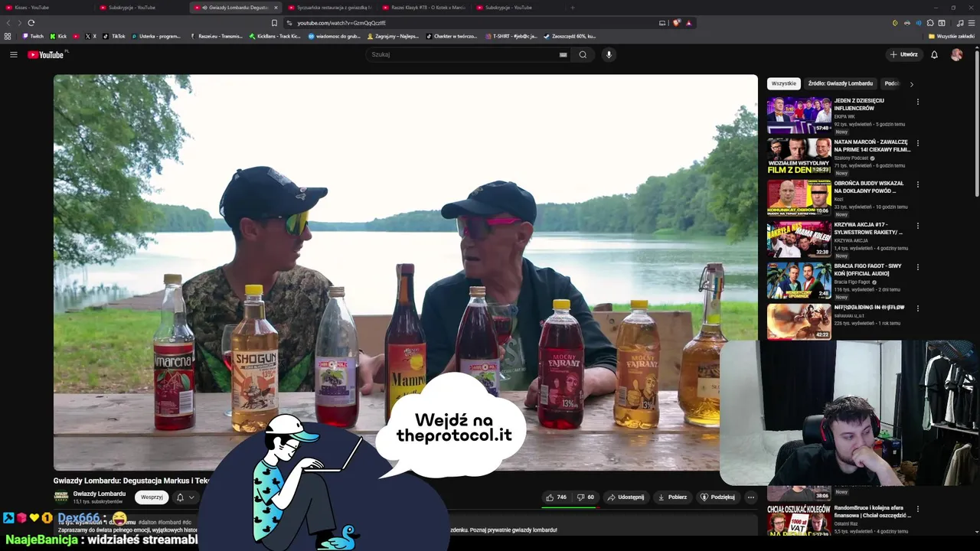This screenshot has height=551, width=980.
Task: Open the Raszei.eu bookmark
Action: point(217,36)
